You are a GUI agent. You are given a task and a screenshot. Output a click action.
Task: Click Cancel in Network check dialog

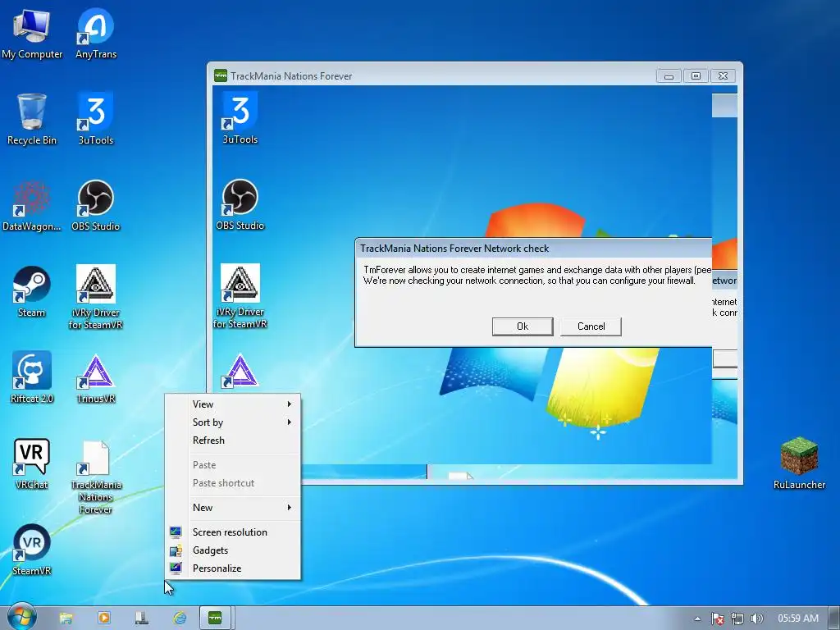click(591, 326)
